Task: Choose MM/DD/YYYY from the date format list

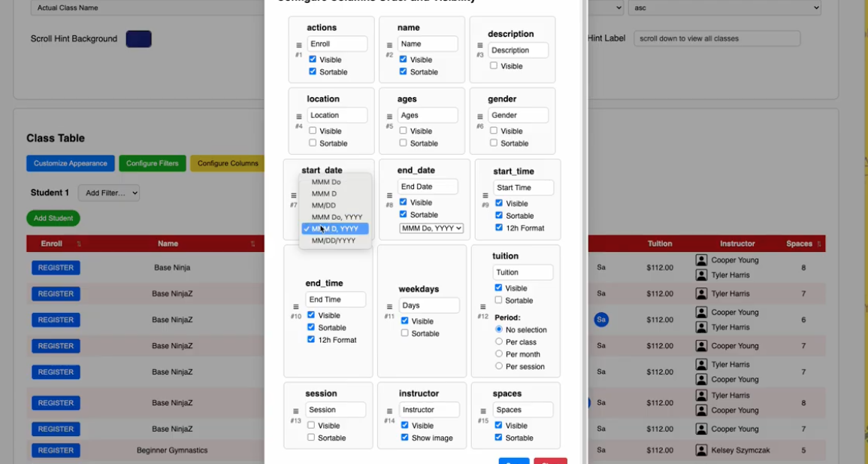Action: (334, 241)
